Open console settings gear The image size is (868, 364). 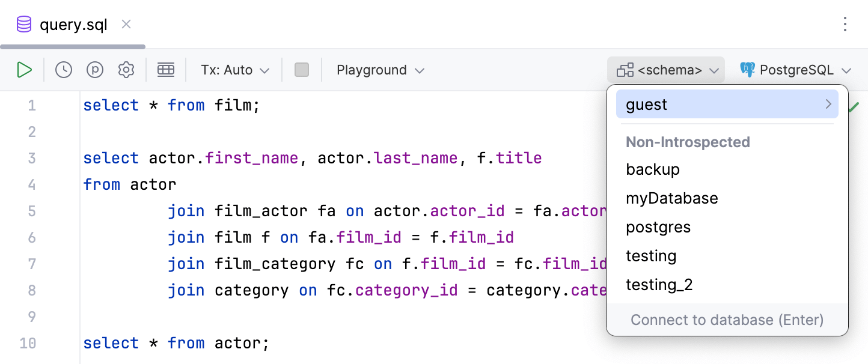click(x=126, y=69)
